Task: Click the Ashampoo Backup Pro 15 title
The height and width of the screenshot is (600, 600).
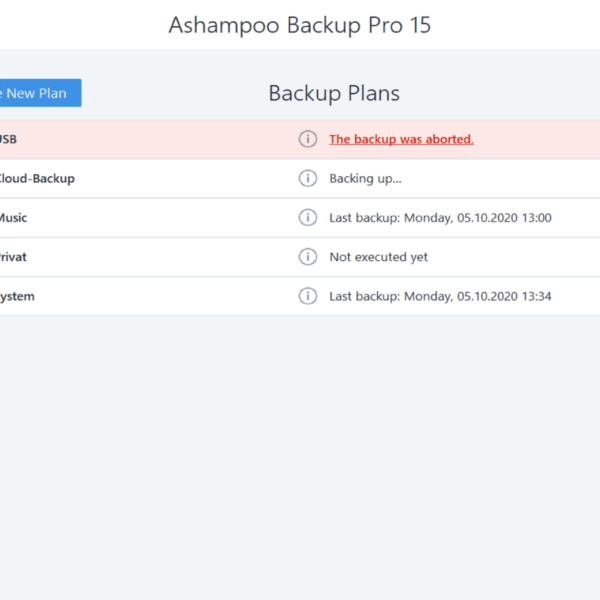Action: [300, 25]
